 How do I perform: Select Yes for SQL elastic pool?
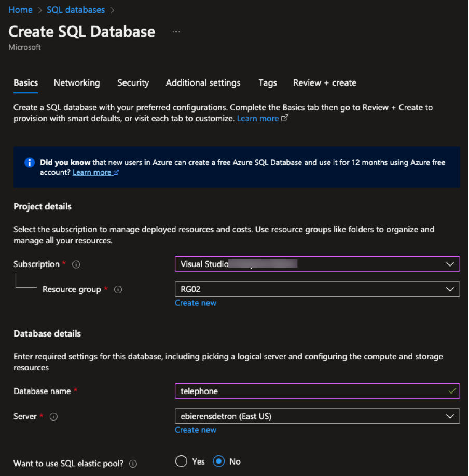181,461
